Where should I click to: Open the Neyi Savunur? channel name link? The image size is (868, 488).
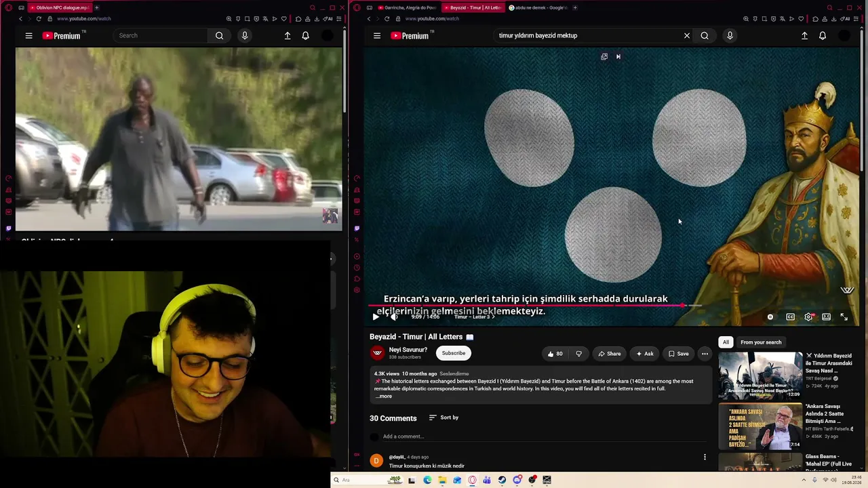pos(408,350)
